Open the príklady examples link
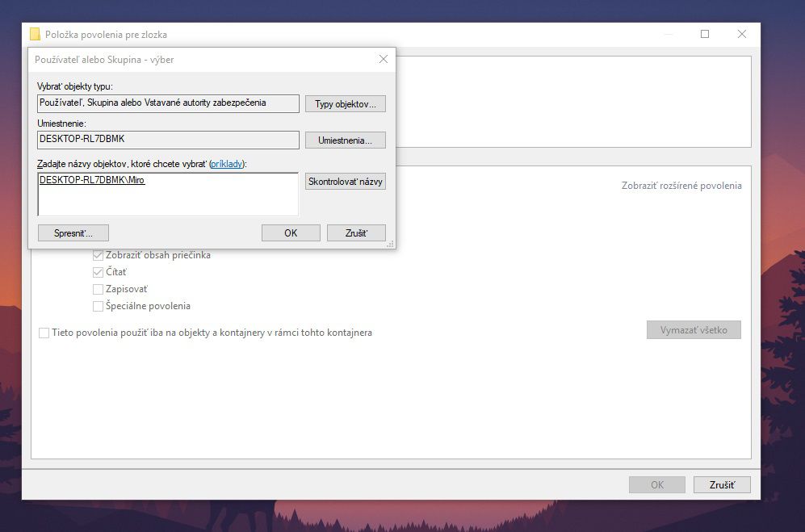The image size is (805, 532). pos(226,164)
